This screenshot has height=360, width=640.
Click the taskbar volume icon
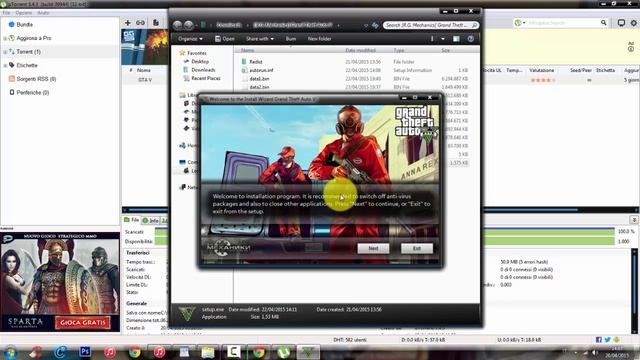595,352
